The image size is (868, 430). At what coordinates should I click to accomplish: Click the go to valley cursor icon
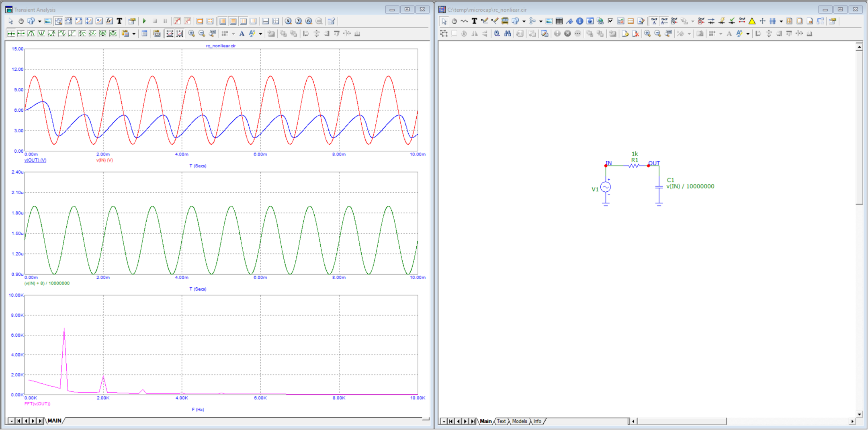(41, 34)
